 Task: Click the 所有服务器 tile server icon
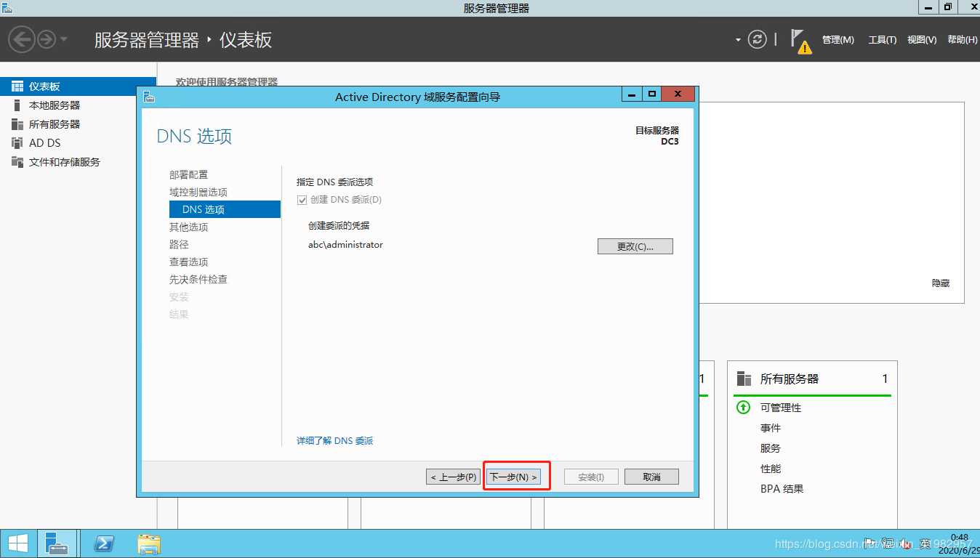point(744,379)
